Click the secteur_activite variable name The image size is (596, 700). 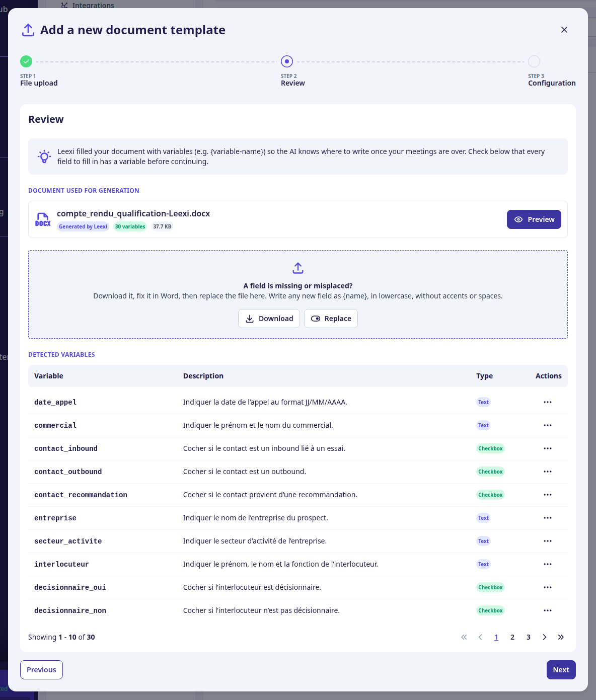[68, 541]
